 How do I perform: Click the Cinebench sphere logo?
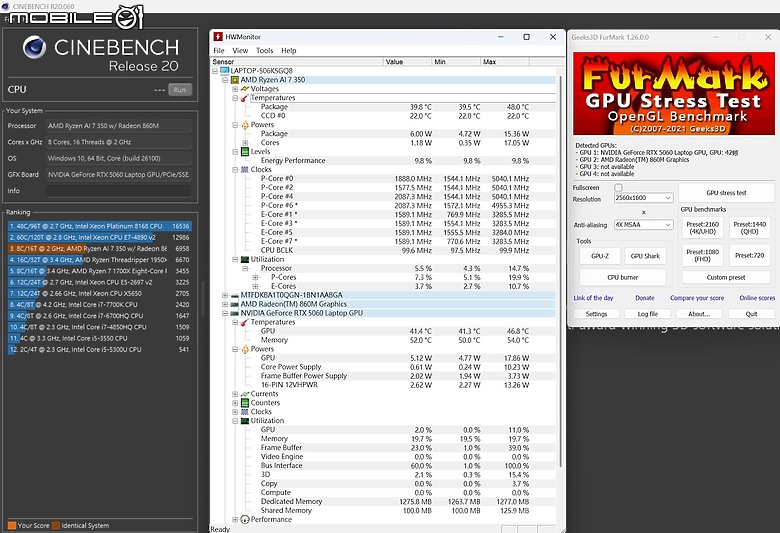coord(34,48)
